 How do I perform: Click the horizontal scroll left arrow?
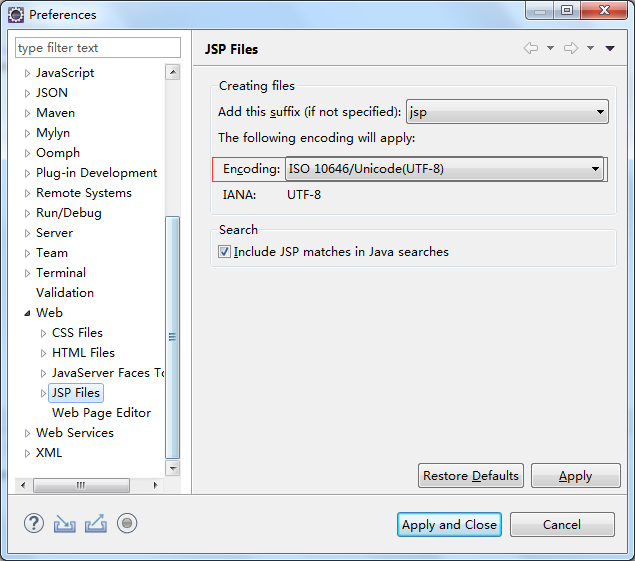point(23,485)
